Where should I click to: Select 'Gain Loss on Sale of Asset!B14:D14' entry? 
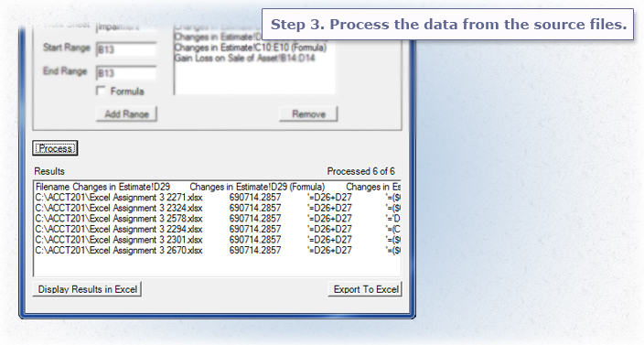(244, 58)
